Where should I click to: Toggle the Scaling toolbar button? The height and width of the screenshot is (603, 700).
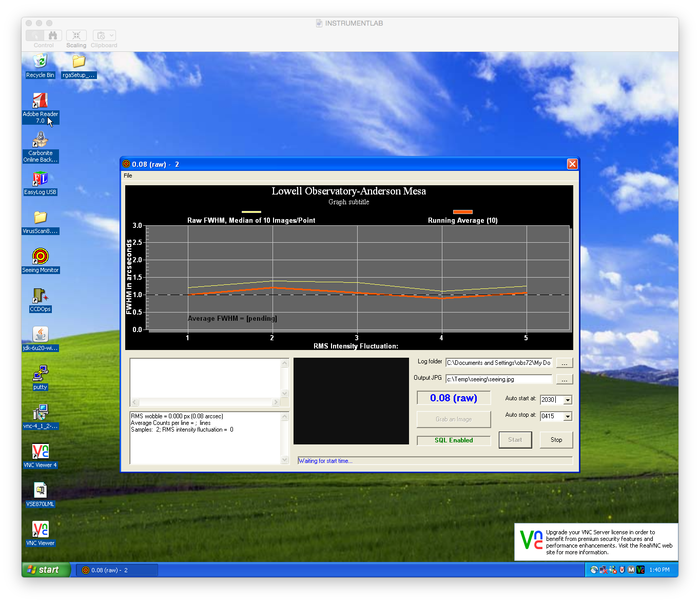[76, 35]
